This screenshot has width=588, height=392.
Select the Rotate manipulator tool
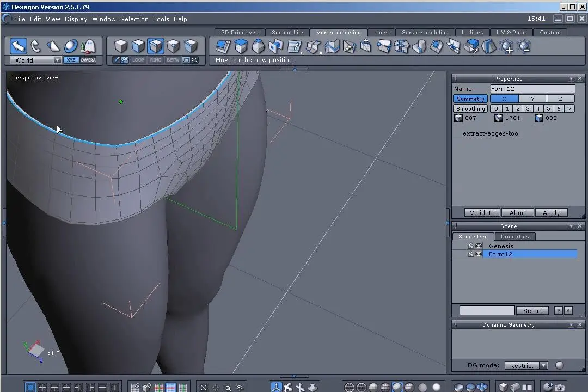pyautogui.click(x=35, y=46)
